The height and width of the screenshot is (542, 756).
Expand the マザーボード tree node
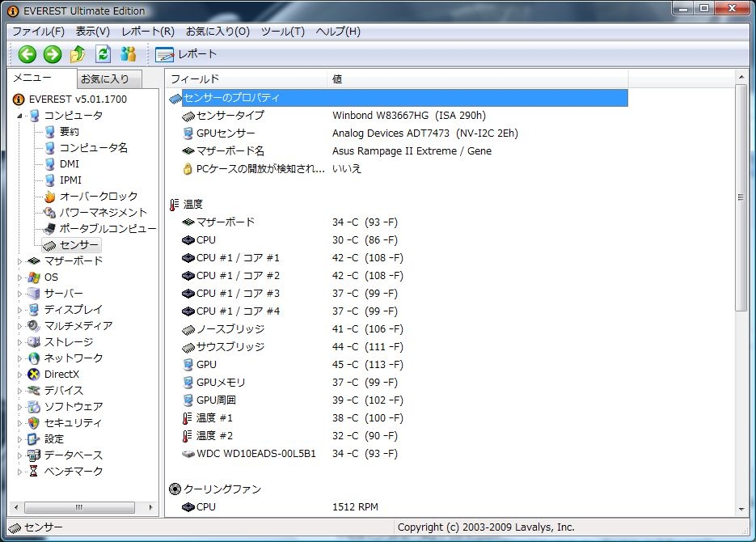(x=19, y=261)
